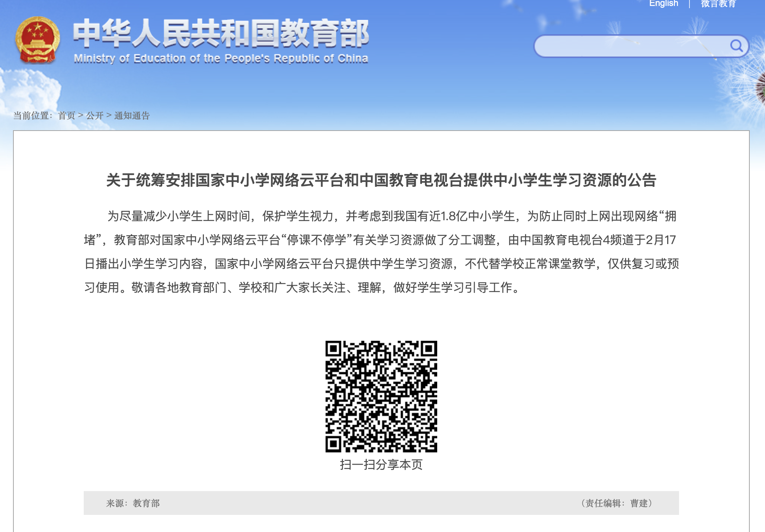The width and height of the screenshot is (765, 532).
Task: Go to 首页 in the breadcrumb
Action: click(67, 116)
